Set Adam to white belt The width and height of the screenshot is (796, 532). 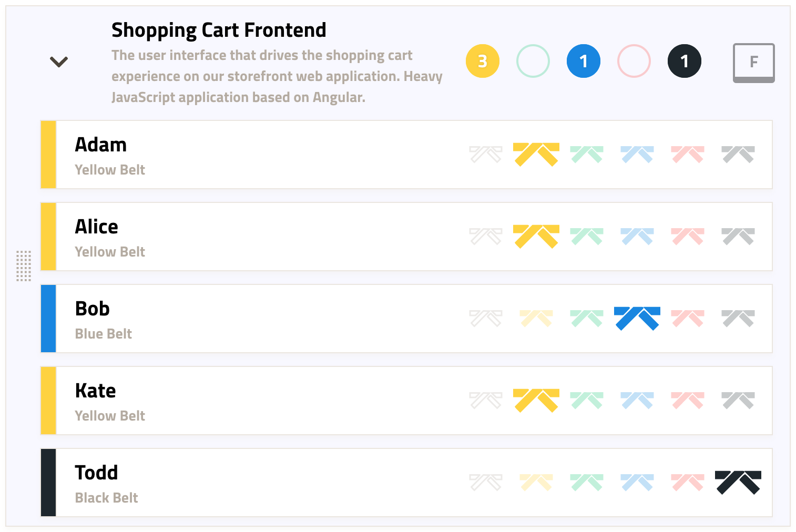click(x=486, y=155)
